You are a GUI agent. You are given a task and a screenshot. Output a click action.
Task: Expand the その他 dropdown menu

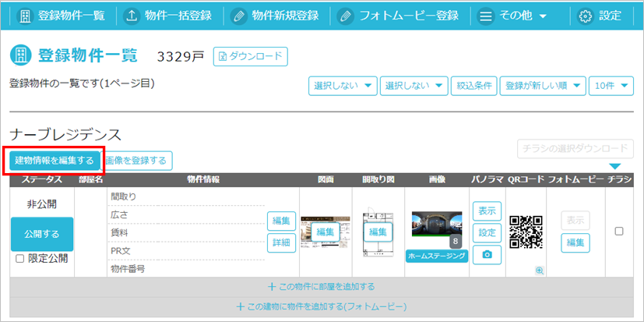click(512, 16)
